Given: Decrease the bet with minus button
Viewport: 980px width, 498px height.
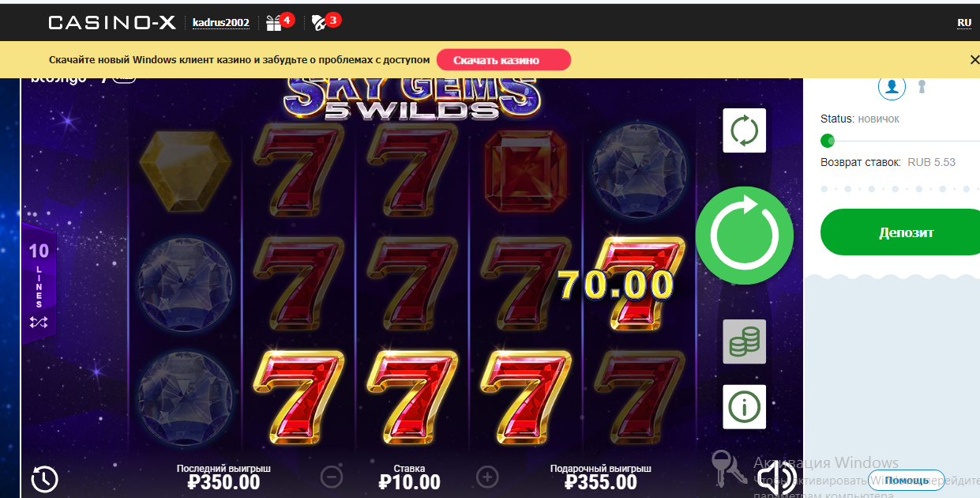Looking at the screenshot, I should click(x=332, y=477).
